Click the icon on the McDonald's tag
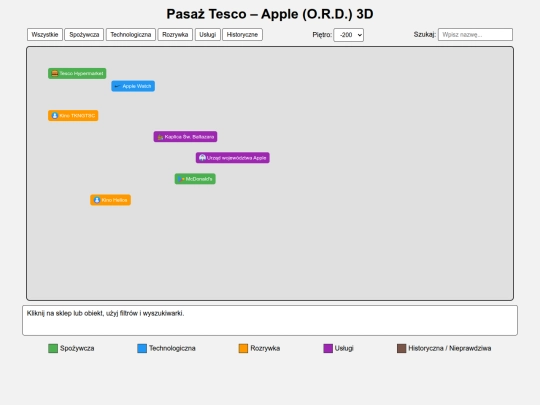This screenshot has height=405, width=540. click(x=181, y=179)
